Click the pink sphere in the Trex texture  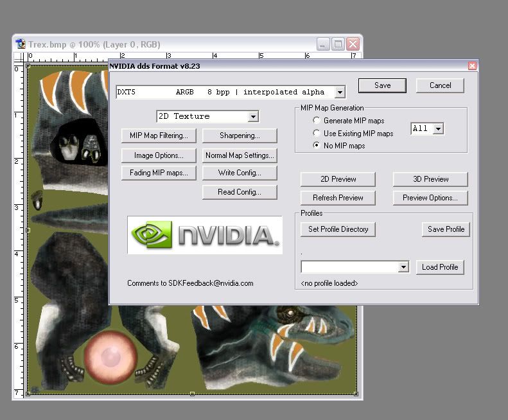(111, 358)
